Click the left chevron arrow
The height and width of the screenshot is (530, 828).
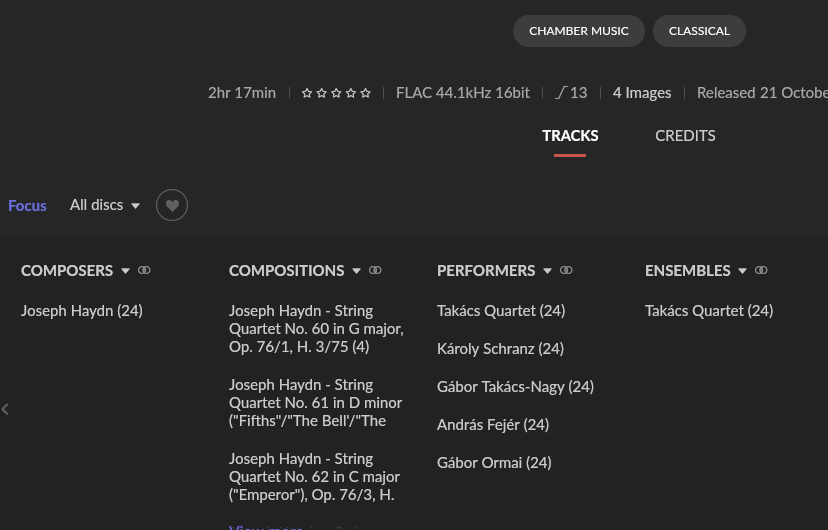tap(5, 409)
